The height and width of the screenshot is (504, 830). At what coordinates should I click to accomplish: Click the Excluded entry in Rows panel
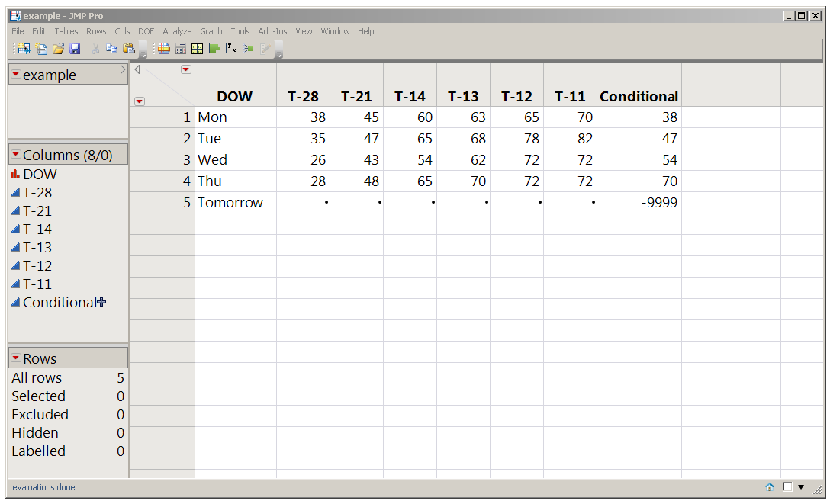40,414
